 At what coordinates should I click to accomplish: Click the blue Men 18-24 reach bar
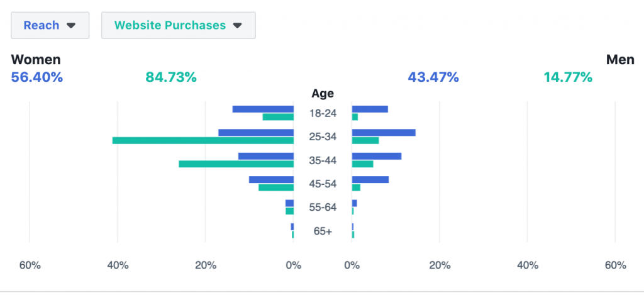click(x=370, y=109)
